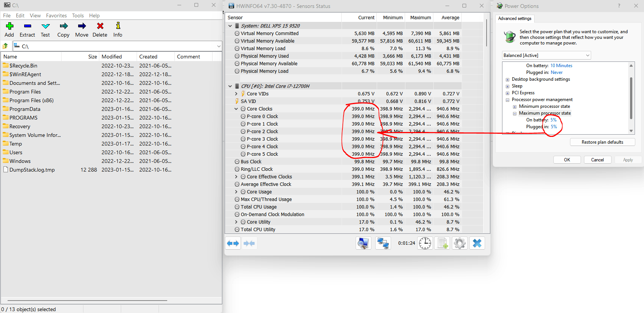Expand the Core Utility row

236,222
